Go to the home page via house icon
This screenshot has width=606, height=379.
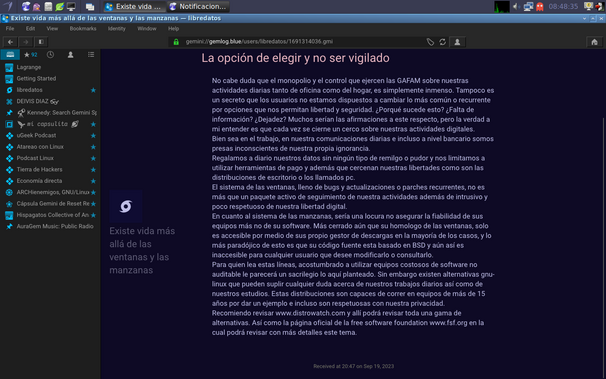point(594,42)
